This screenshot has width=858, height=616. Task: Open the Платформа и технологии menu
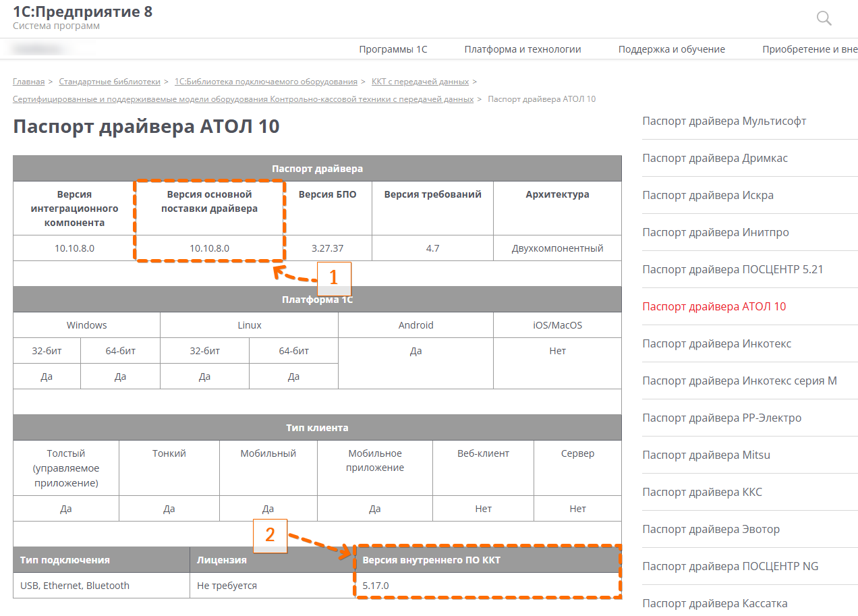(x=522, y=49)
